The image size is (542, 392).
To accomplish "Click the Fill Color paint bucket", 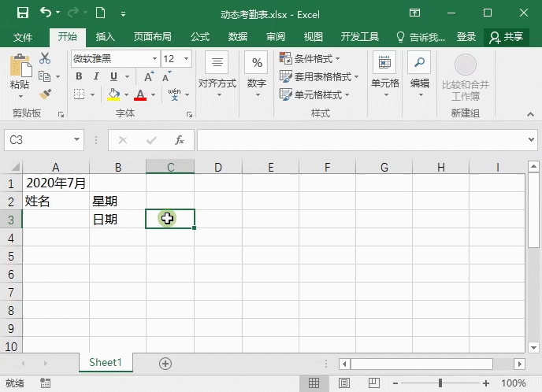I will click(x=113, y=94).
